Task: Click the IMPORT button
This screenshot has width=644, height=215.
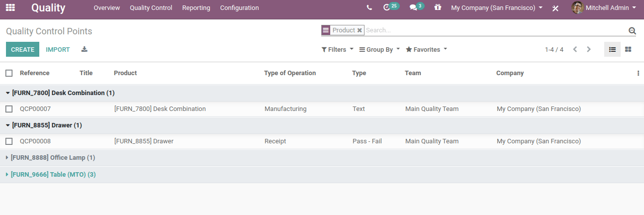Action: [58, 49]
